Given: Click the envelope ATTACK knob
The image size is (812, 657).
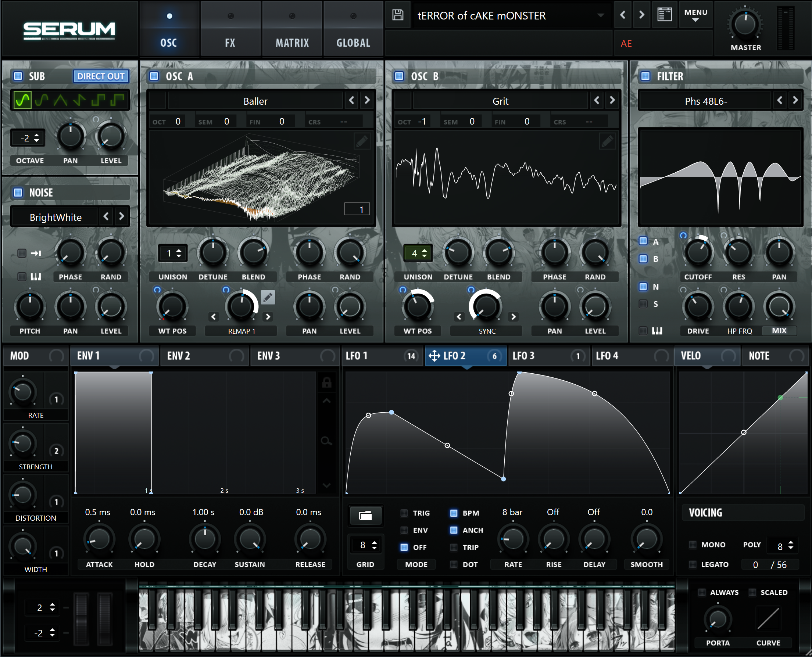Looking at the screenshot, I should (99, 539).
